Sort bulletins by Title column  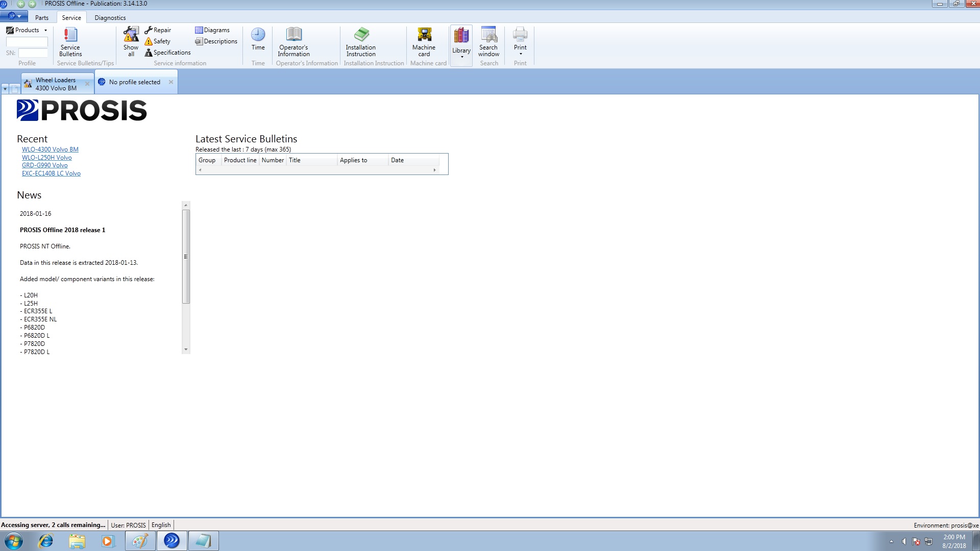311,160
